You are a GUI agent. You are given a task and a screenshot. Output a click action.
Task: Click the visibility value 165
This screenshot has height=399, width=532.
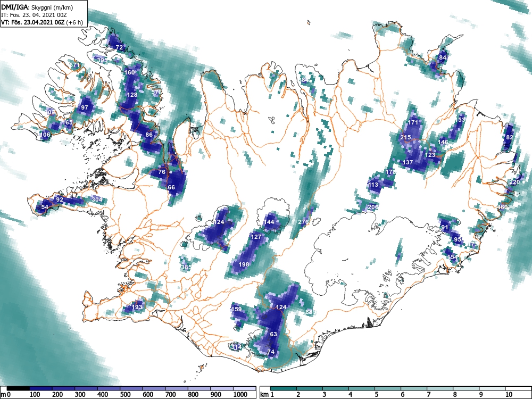[x=67, y=122]
